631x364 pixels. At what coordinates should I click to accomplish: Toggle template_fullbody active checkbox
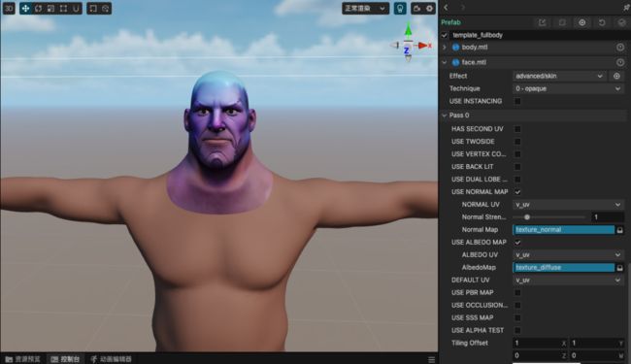[x=445, y=35]
